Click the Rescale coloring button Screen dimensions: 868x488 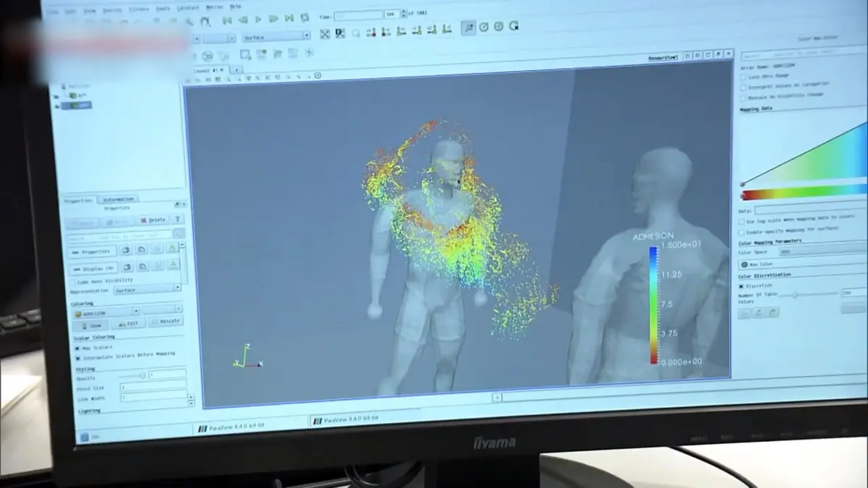166,322
